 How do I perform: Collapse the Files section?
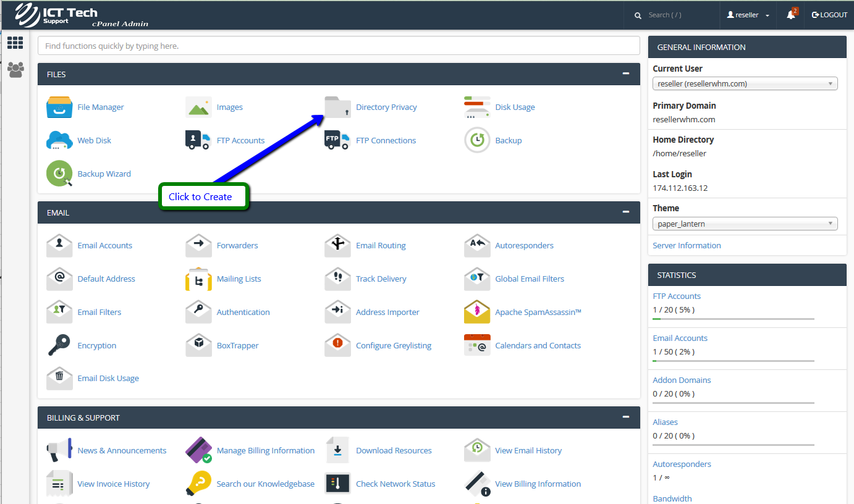coord(626,73)
